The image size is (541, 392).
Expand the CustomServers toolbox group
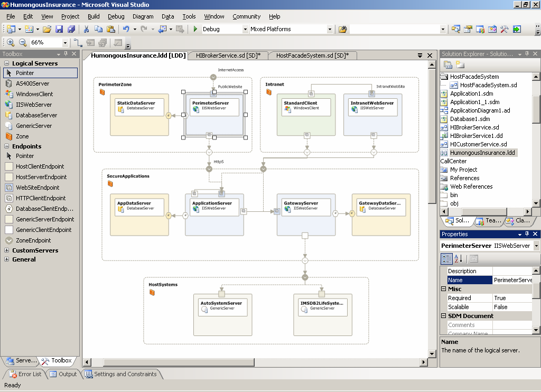(6, 250)
